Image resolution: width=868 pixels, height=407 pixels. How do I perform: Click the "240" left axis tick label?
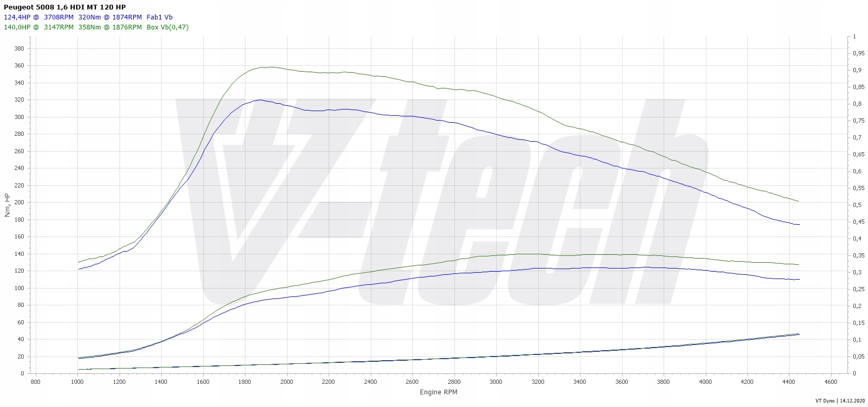19,168
